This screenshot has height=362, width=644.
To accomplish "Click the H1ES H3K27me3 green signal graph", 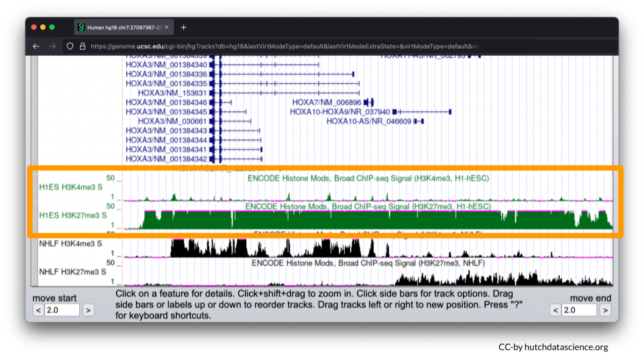I will [368, 220].
